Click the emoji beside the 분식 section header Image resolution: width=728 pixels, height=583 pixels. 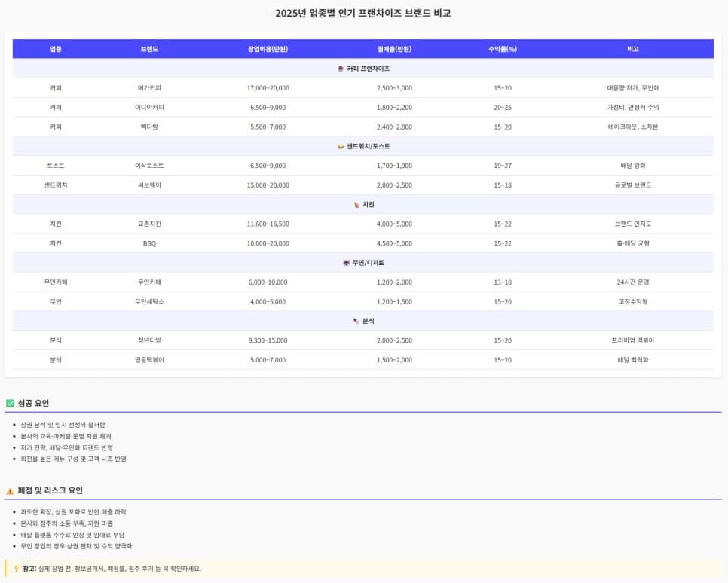[x=356, y=321]
